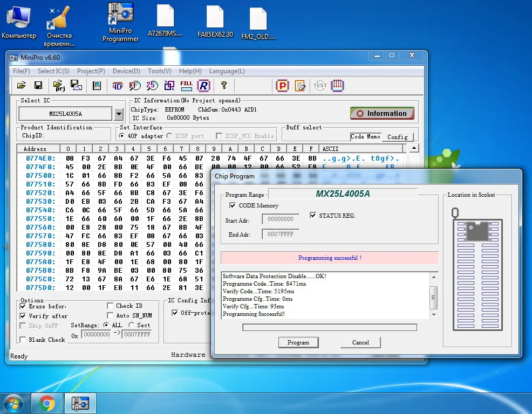Screen dimensions: 532x414
Task: Expand the Select IC dropdown arrow
Action: point(119,114)
